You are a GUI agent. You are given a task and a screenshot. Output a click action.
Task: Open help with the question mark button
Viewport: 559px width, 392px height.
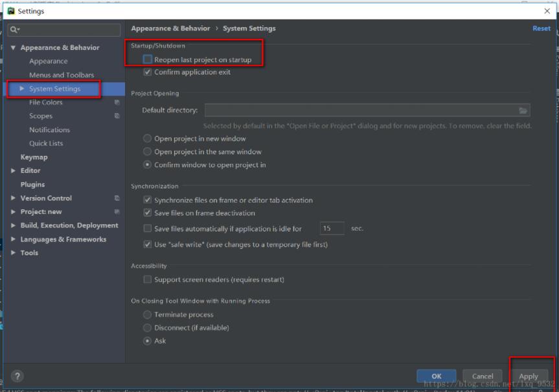17,376
